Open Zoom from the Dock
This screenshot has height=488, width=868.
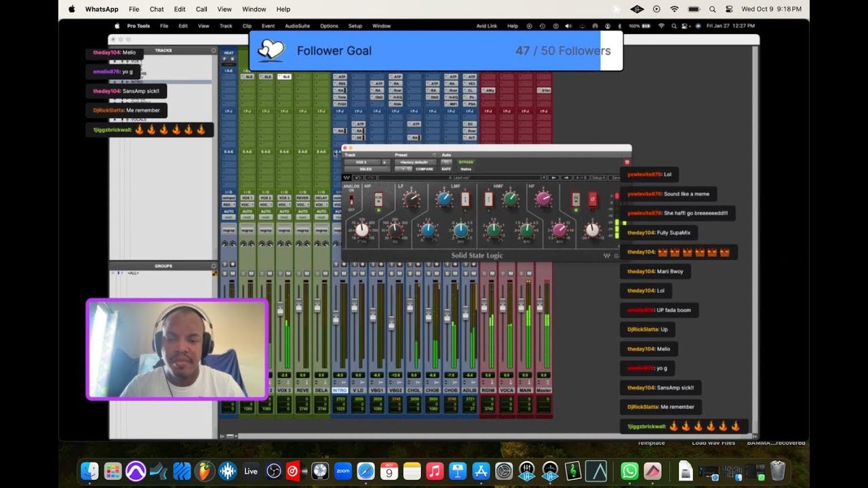click(343, 471)
